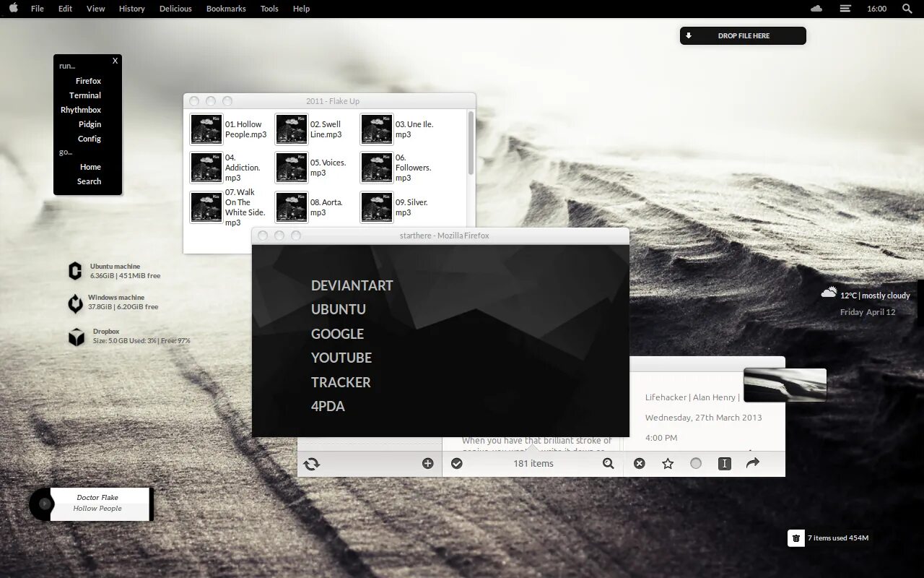Select 07. Walk On The White Side.mp3 thumbnail

(206, 207)
